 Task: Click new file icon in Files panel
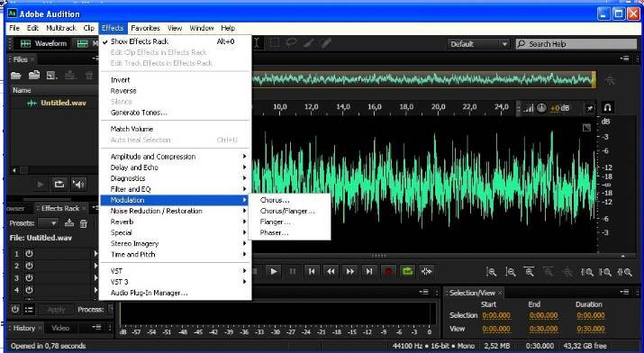pyautogui.click(x=51, y=75)
